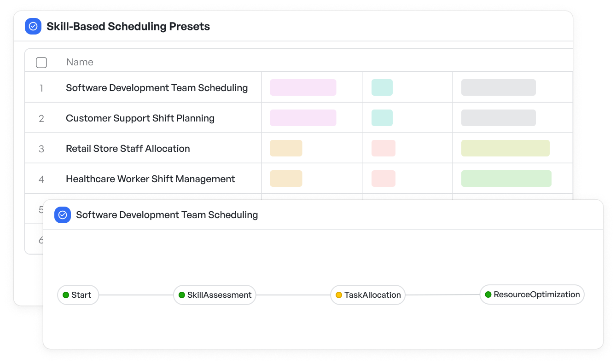
Task: Open Retail Store Staff Allocation preset
Action: tap(128, 149)
